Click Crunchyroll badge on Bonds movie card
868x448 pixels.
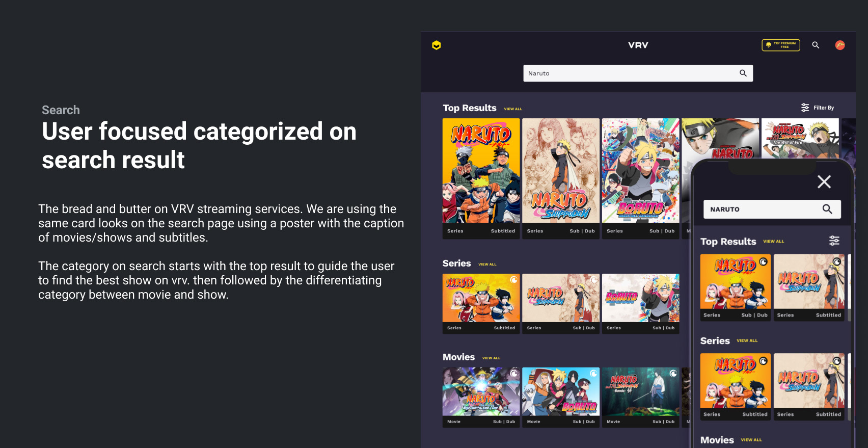tap(673, 374)
